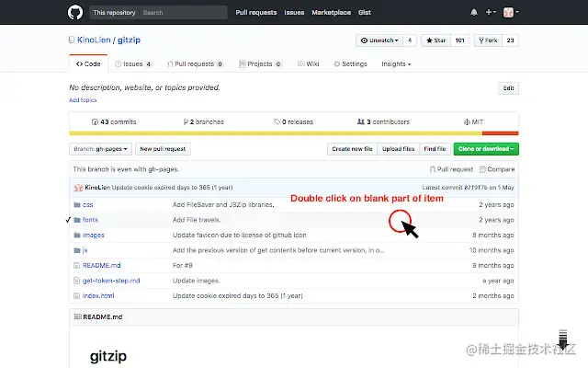Switch to the repository Issues tab

pyautogui.click(x=133, y=63)
